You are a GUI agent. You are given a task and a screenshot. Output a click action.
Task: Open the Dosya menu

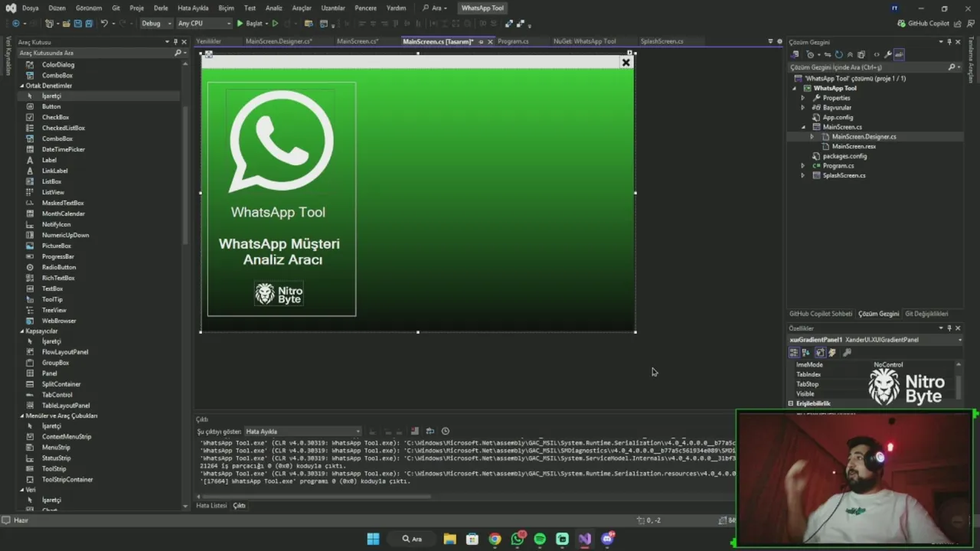point(31,8)
